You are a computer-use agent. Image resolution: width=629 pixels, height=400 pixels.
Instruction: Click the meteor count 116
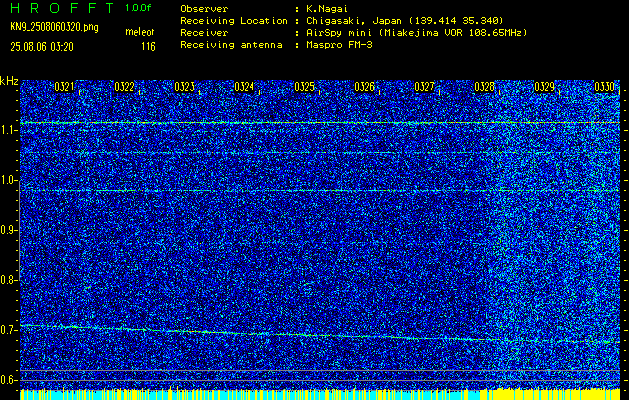pyautogui.click(x=148, y=47)
